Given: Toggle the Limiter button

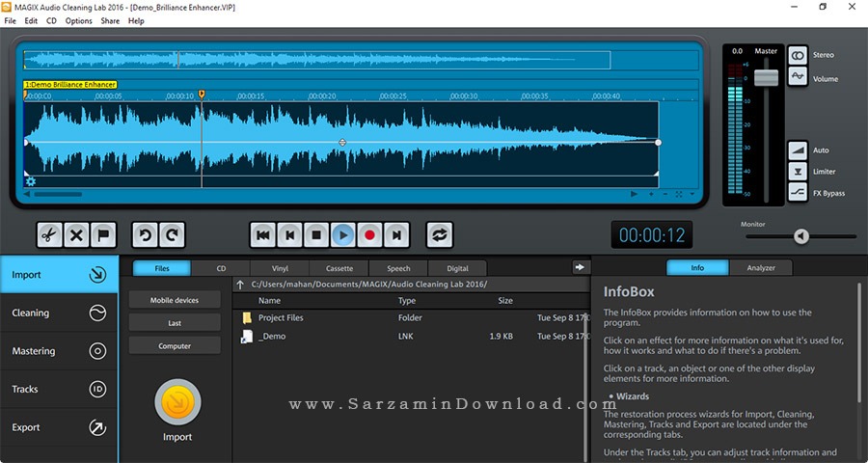Looking at the screenshot, I should point(798,172).
